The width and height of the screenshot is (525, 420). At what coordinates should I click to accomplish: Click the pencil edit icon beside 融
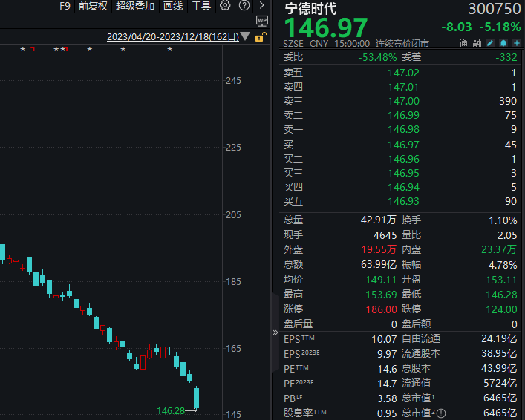click(x=490, y=43)
